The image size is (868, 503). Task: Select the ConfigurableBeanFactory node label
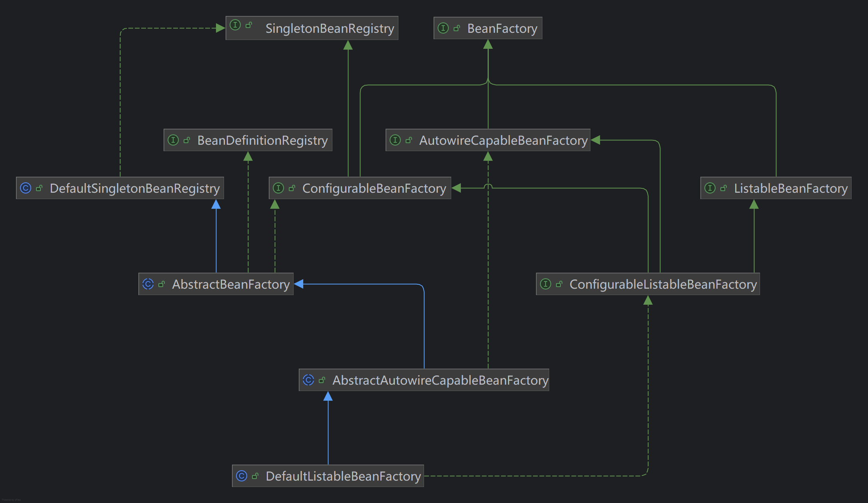click(x=374, y=188)
